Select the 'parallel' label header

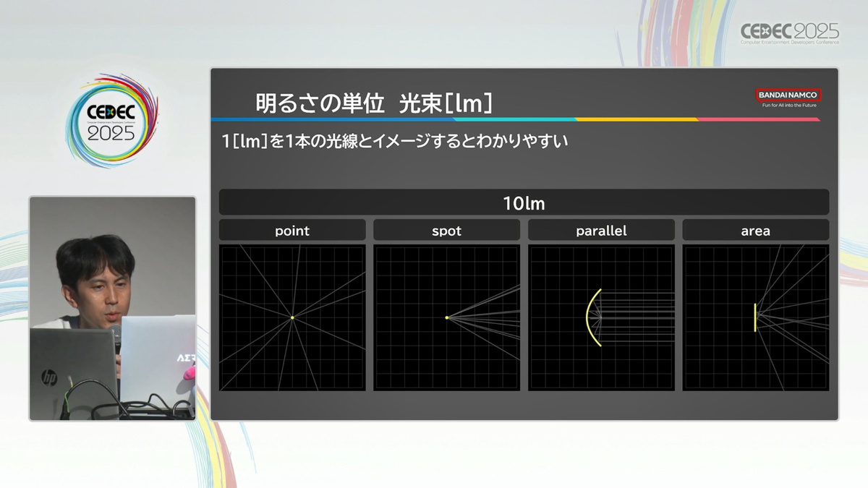(x=601, y=231)
